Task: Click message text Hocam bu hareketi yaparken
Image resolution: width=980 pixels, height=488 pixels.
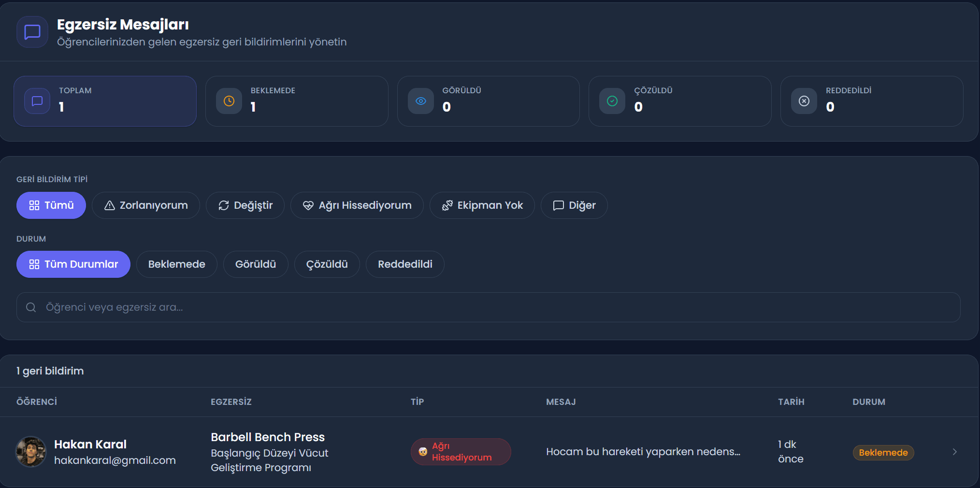Action: (x=643, y=452)
